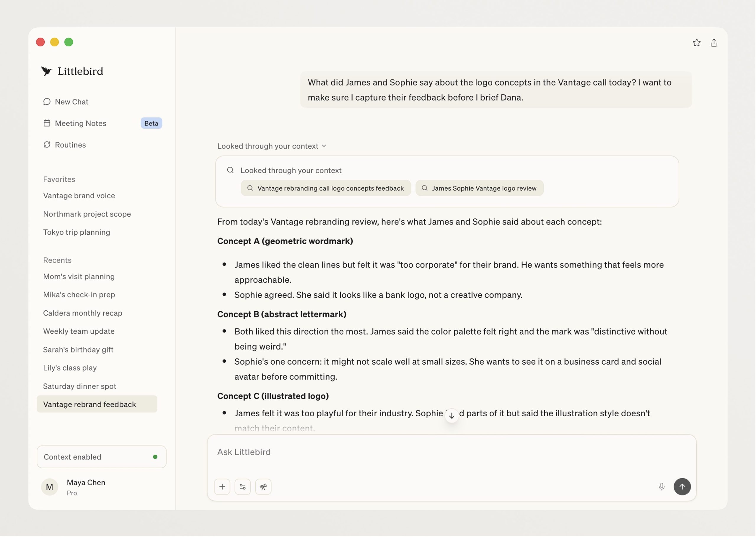The width and height of the screenshot is (756, 537).
Task: Switch to the Weekly team update chat
Action: [x=79, y=331]
